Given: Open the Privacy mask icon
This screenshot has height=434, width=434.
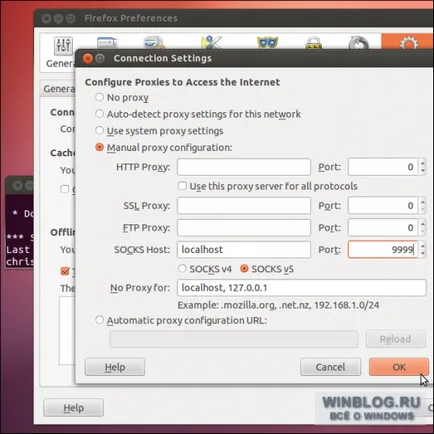Looking at the screenshot, I should point(267,43).
